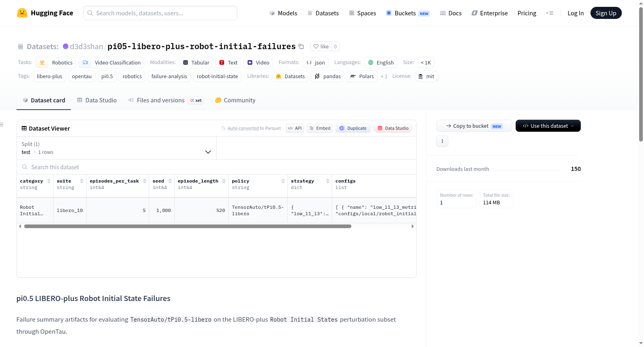The height and width of the screenshot is (347, 644).
Task: Filter by Text modality
Action: [x=228, y=62]
